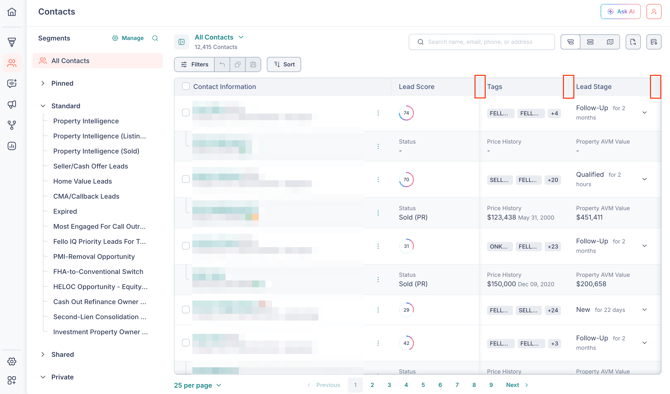
Task: Open the All Contacts segment dropdown
Action: tap(219, 37)
